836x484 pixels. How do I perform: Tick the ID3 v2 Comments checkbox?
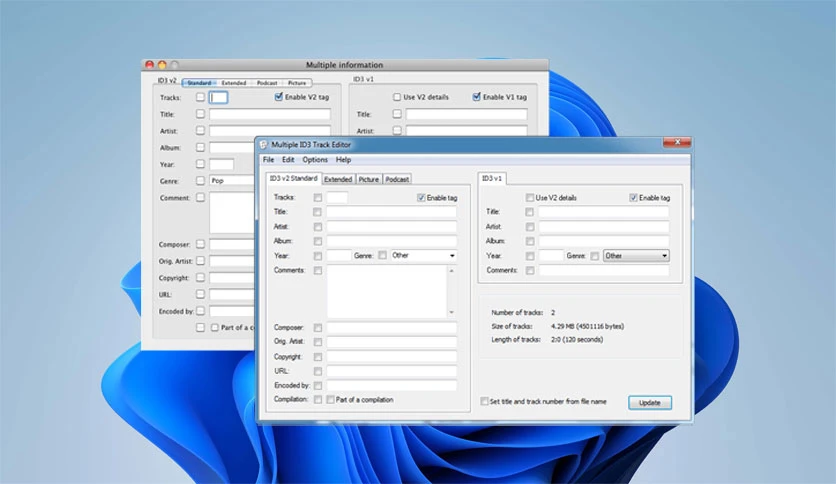pos(318,270)
